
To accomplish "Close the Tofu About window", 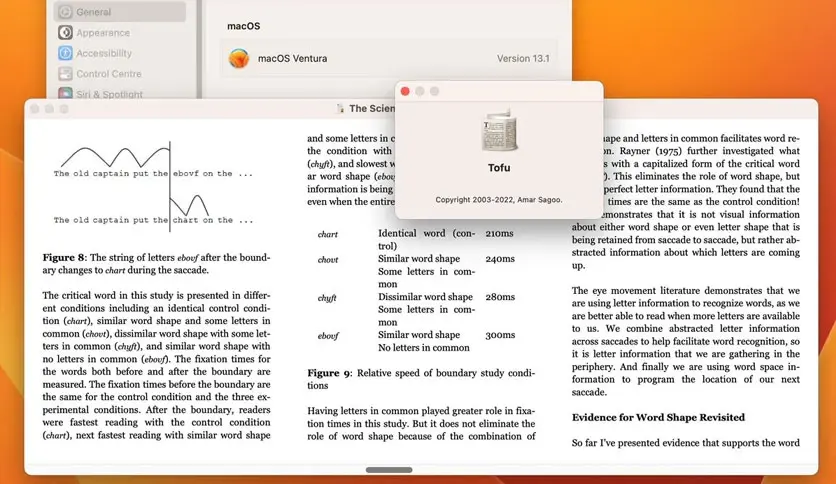I will 405,91.
